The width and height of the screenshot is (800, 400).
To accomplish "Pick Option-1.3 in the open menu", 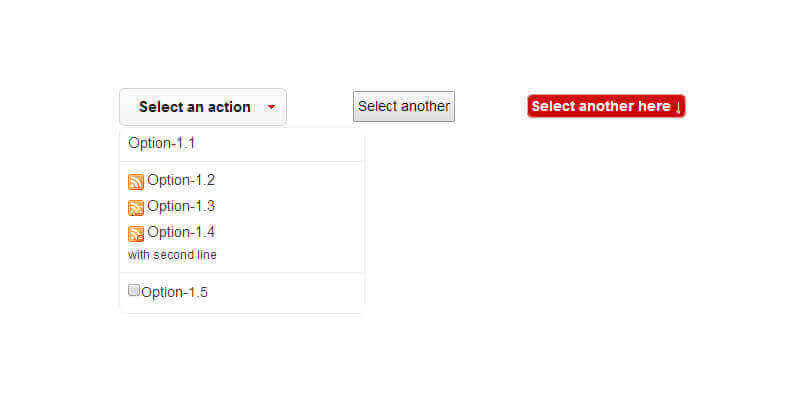I will (181, 206).
